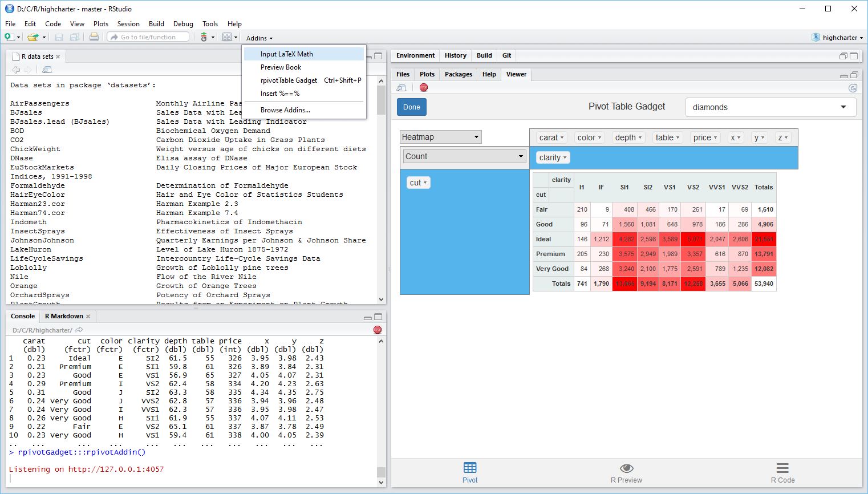Maximize the Console pane
Viewport: 868px width, 494px height.
click(x=378, y=317)
